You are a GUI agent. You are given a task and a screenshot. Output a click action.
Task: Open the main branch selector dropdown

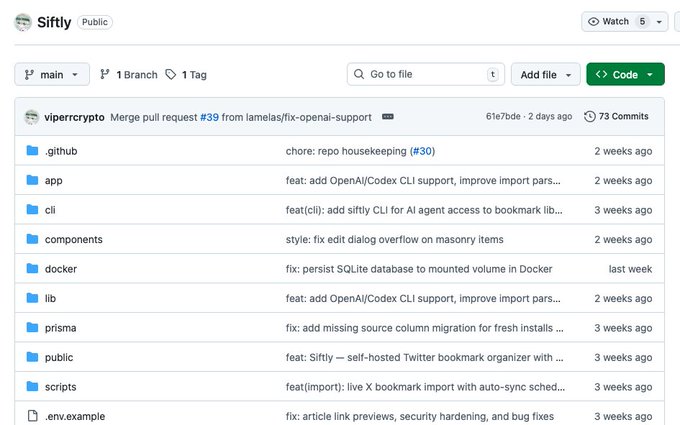click(x=52, y=75)
